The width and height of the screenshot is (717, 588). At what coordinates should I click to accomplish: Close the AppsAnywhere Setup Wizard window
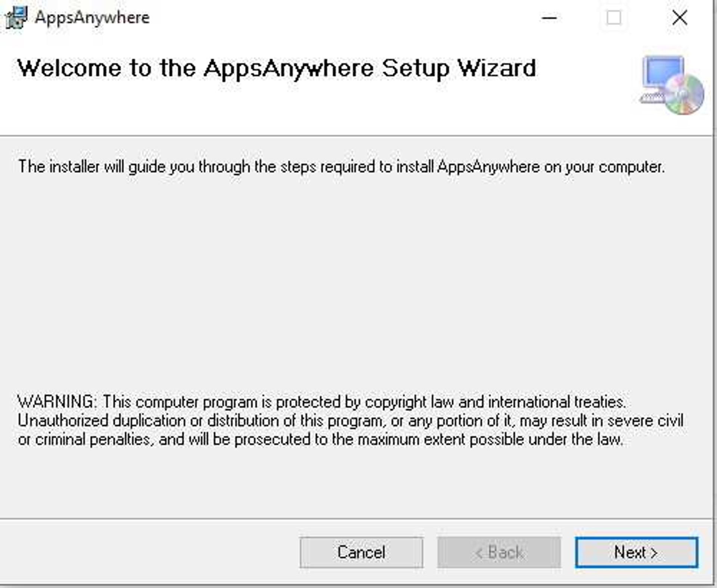(x=680, y=18)
